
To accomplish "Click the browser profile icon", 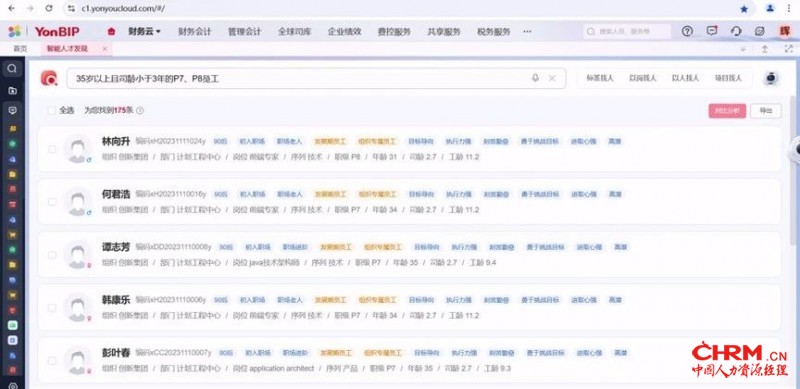I will (770, 8).
